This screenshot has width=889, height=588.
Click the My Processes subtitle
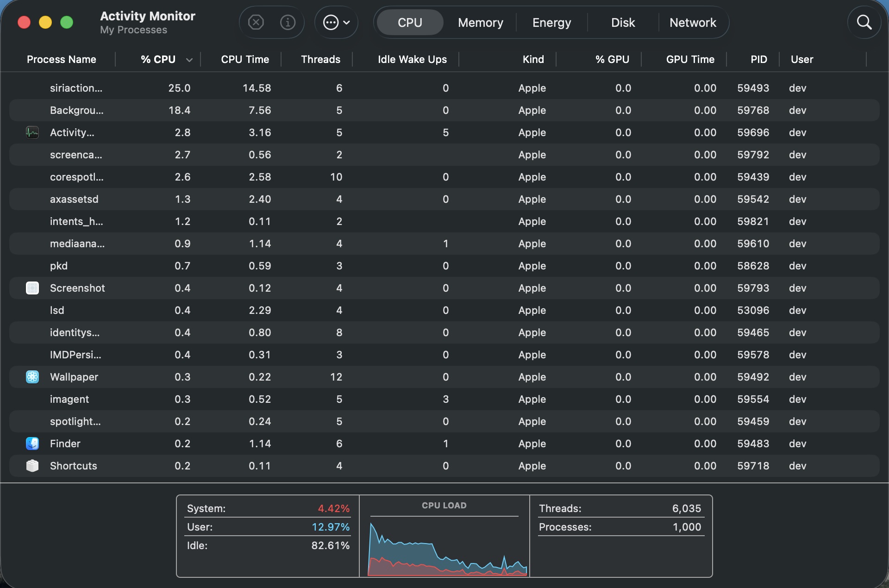(x=133, y=30)
